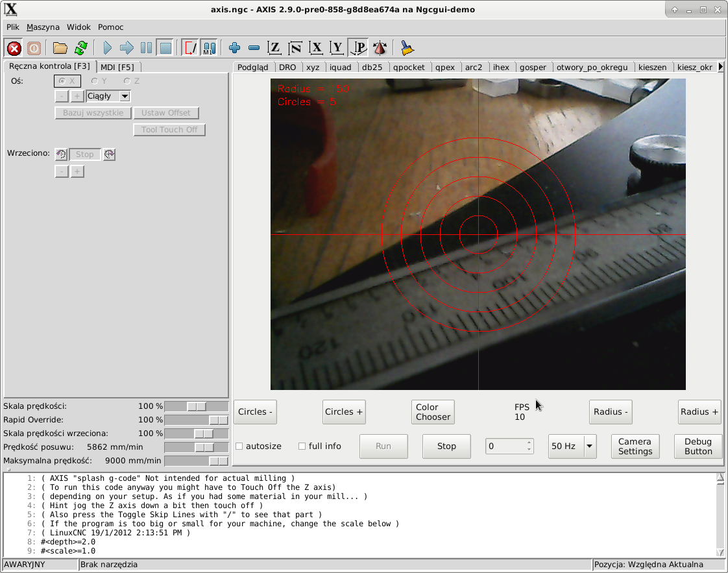Open the Widok menu
Viewport: 728px width, 573px height.
pyautogui.click(x=79, y=27)
